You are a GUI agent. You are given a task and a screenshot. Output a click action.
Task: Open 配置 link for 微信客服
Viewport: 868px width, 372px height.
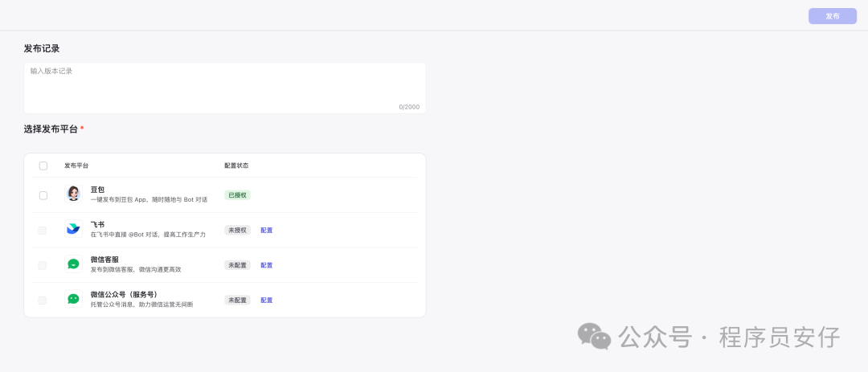click(266, 265)
